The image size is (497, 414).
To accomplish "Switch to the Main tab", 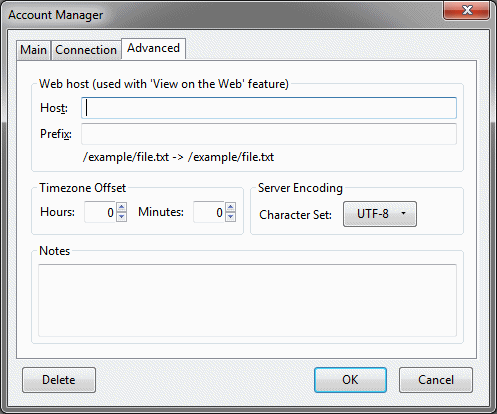I will pyautogui.click(x=33, y=50).
